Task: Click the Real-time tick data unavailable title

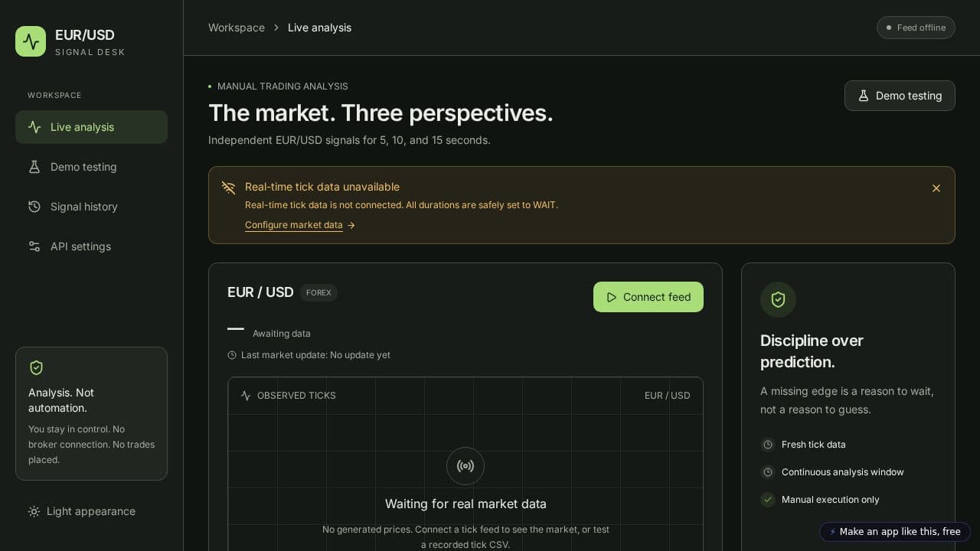Action: [x=322, y=187]
